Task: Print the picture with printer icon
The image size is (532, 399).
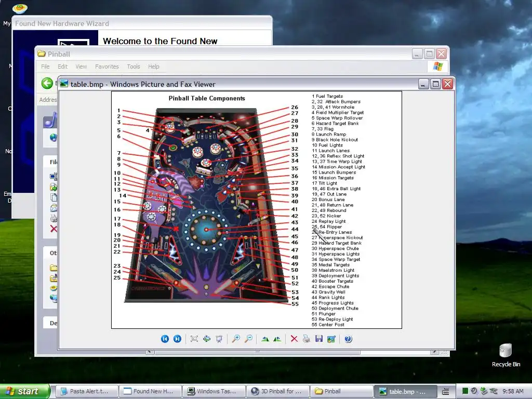Action: pyautogui.click(x=307, y=339)
